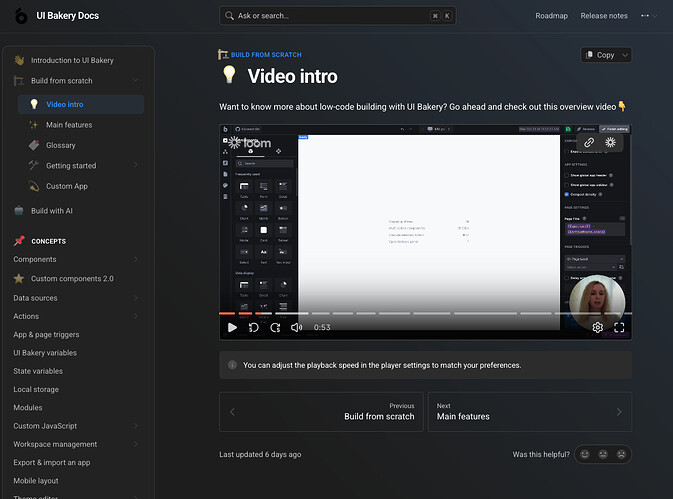Expand the Components section chevron
This screenshot has height=499, width=673.
[x=135, y=260]
